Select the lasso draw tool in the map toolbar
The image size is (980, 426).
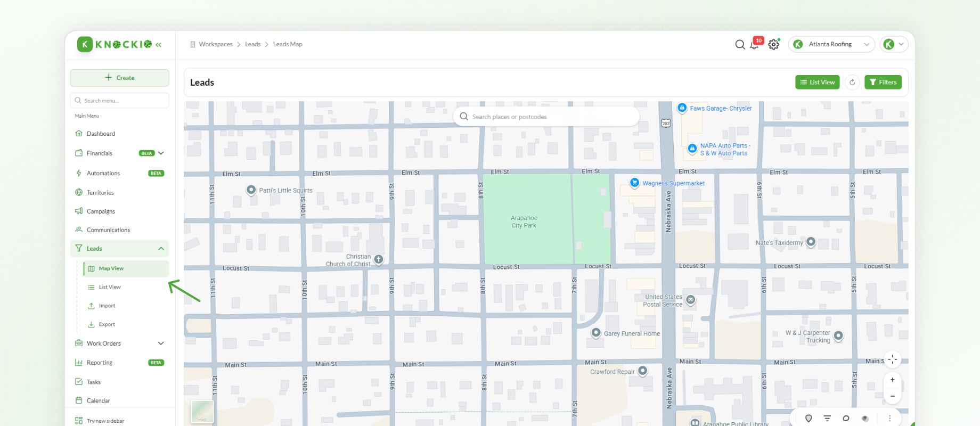[x=846, y=419]
